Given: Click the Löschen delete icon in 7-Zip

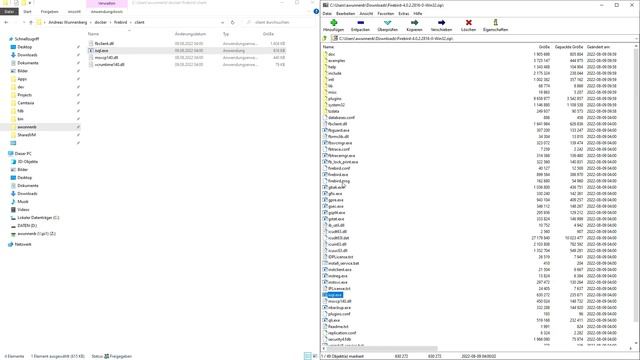Looking at the screenshot, I should click(x=469, y=23).
